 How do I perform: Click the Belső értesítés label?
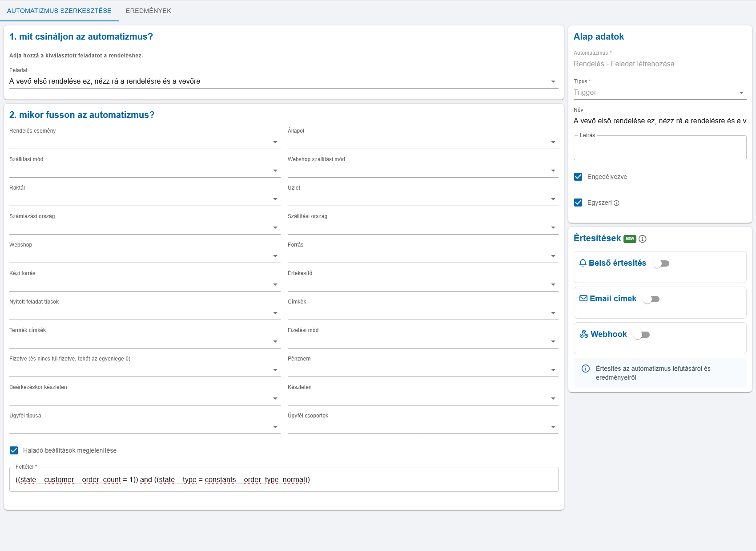pyautogui.click(x=617, y=263)
